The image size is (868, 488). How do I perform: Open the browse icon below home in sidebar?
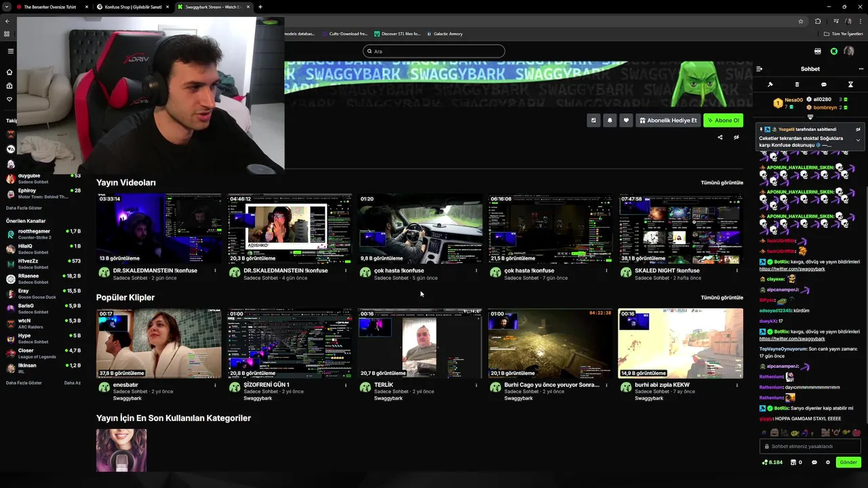click(x=9, y=85)
